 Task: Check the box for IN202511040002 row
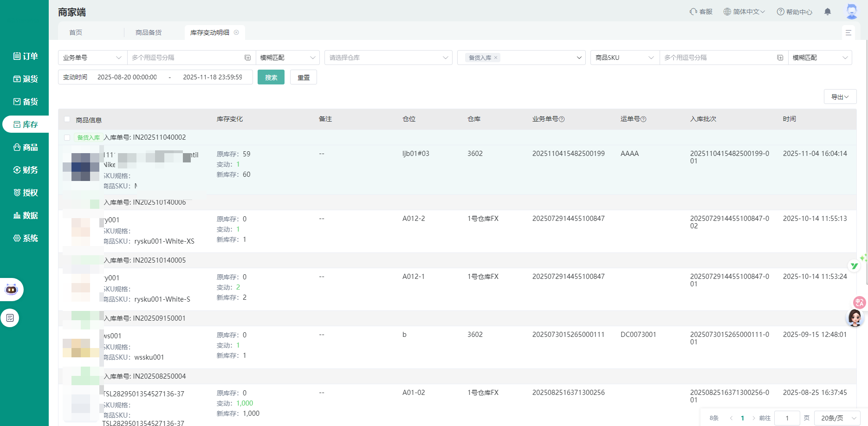point(67,137)
